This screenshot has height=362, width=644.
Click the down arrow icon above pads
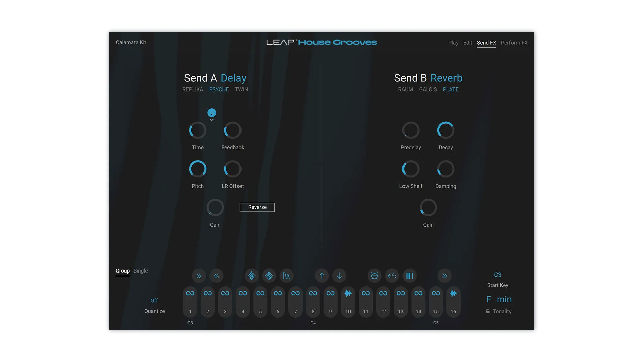[x=339, y=276]
